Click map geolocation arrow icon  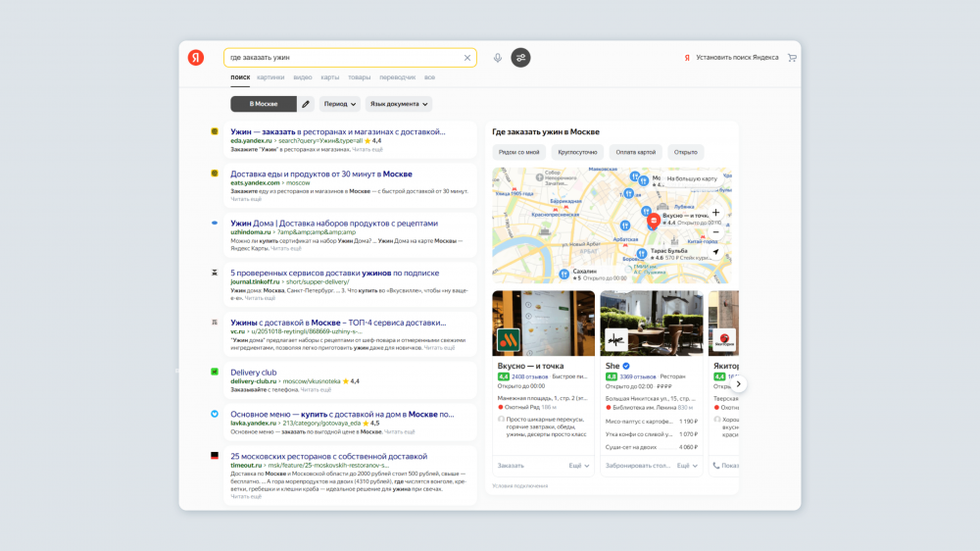point(715,252)
